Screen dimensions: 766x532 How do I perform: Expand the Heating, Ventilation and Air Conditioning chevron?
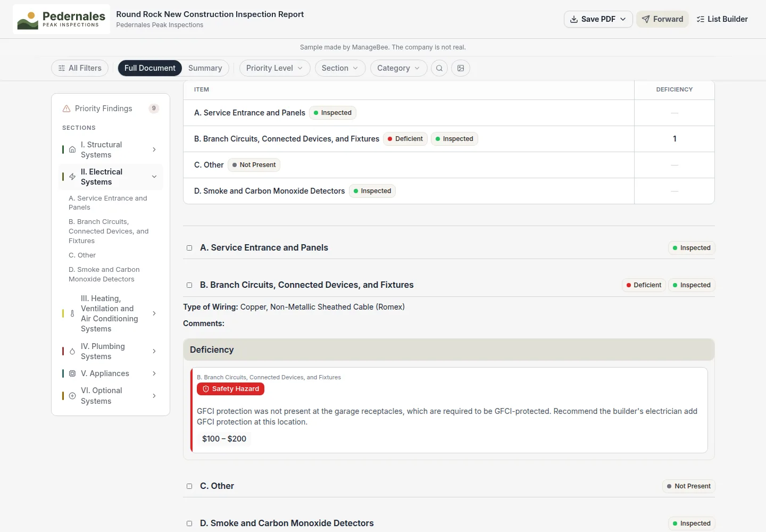click(154, 313)
